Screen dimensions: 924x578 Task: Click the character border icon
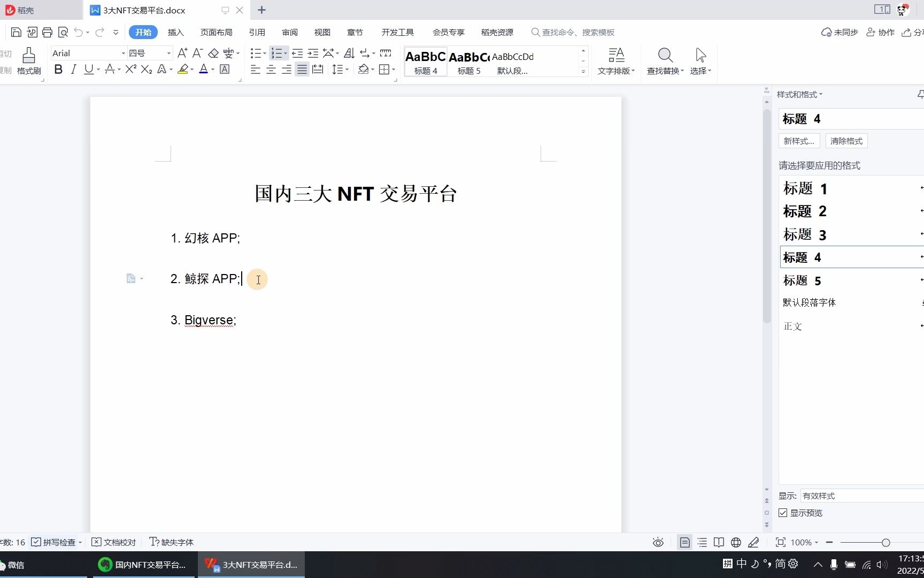(x=225, y=69)
